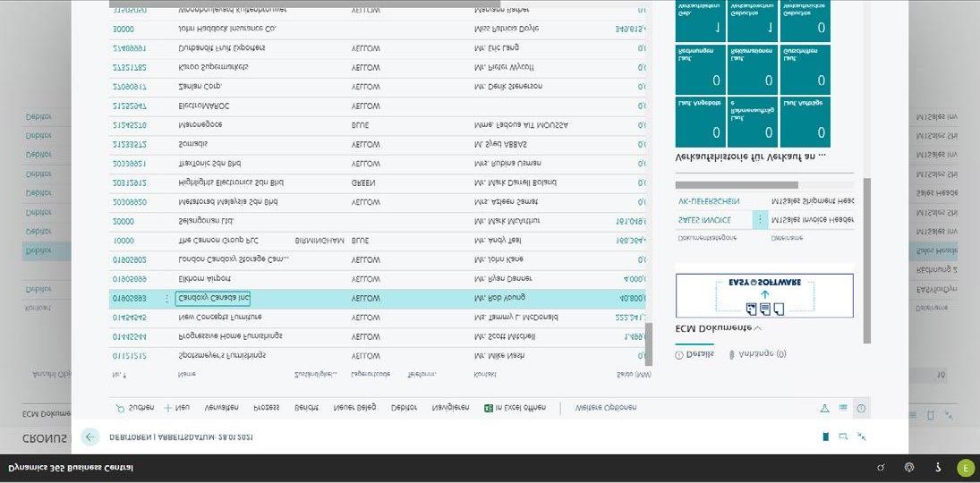
Task: Switch the layout using the list view icon
Action: click(843, 408)
